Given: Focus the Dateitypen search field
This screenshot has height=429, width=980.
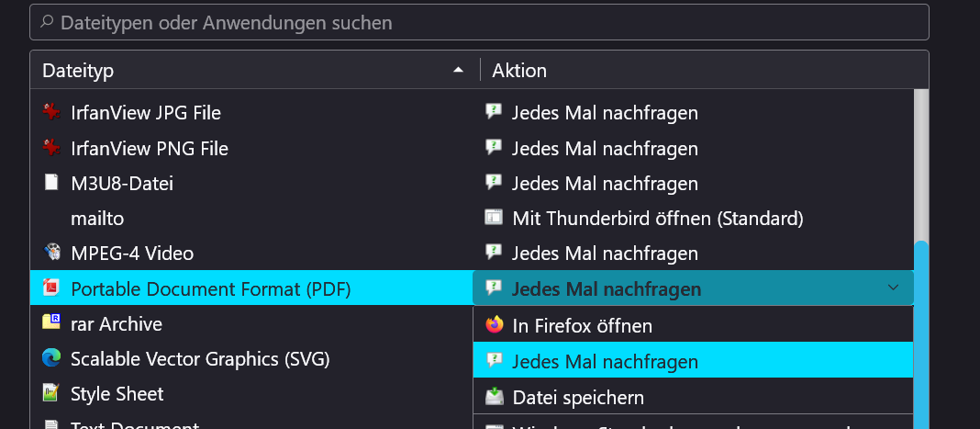Looking at the screenshot, I should (x=477, y=22).
